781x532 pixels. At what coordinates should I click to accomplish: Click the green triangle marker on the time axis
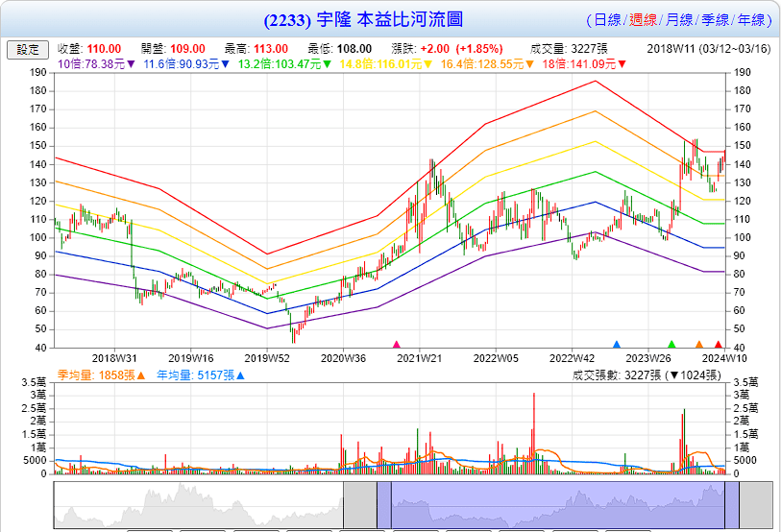[x=671, y=344]
